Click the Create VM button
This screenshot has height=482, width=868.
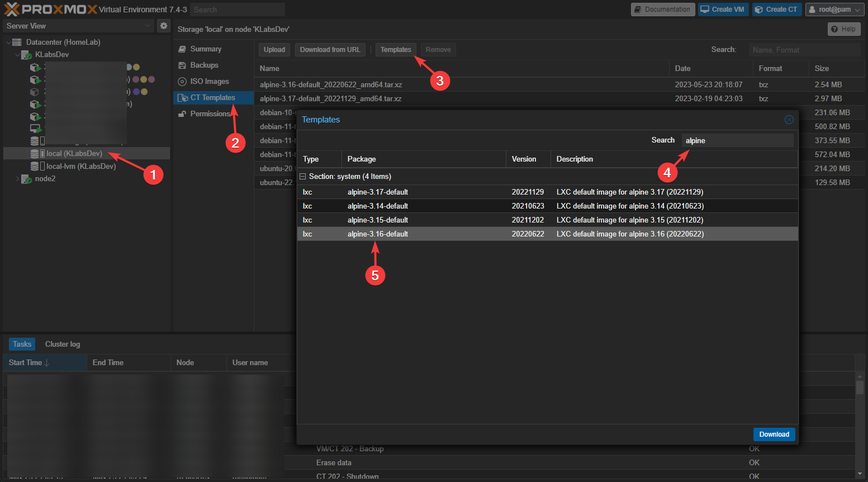click(x=723, y=10)
